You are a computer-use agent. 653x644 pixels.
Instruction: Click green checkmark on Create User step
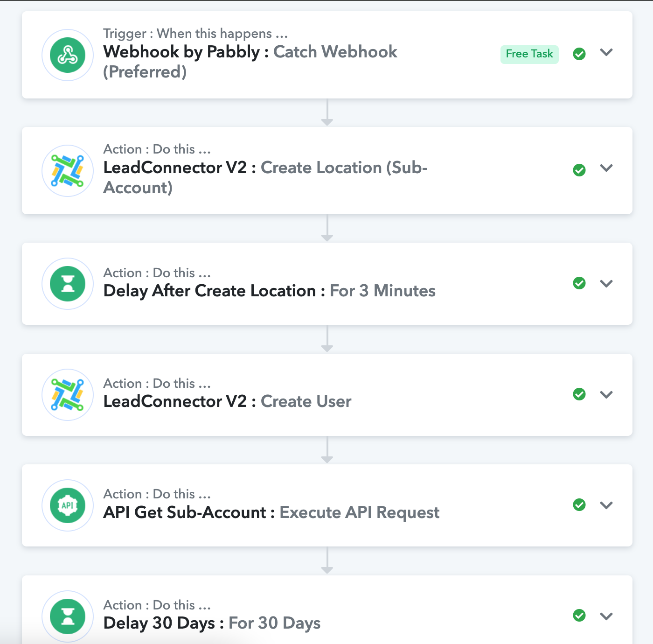point(579,394)
